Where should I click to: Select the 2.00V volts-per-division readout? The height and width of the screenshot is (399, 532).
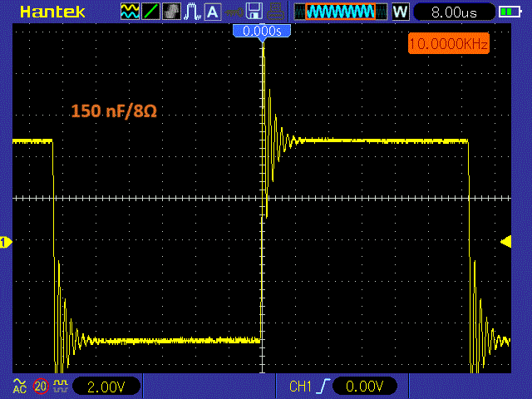pos(106,387)
